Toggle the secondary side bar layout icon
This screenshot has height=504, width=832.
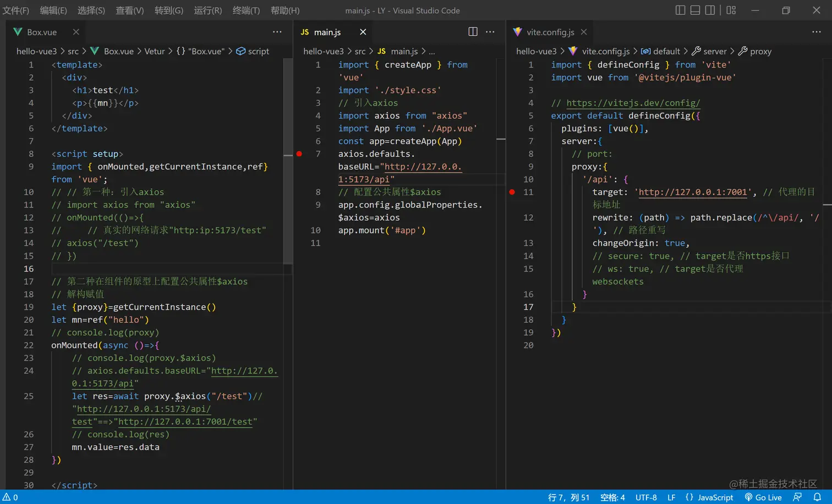point(710,10)
